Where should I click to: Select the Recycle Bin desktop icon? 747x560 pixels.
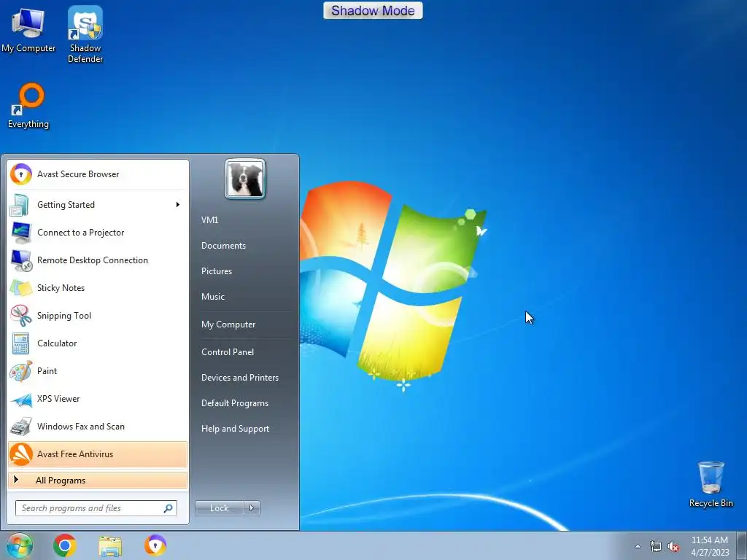711,483
